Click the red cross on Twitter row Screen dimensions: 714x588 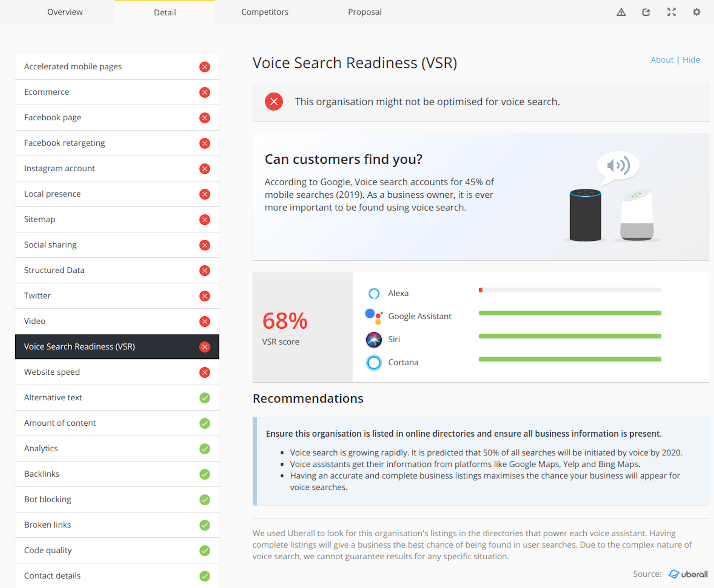tap(205, 296)
